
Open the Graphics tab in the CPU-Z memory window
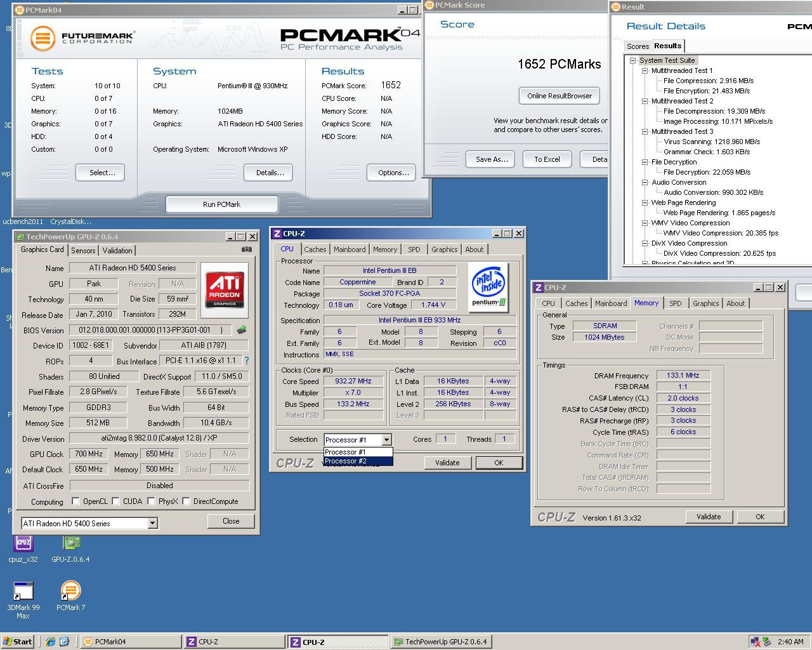(x=705, y=303)
